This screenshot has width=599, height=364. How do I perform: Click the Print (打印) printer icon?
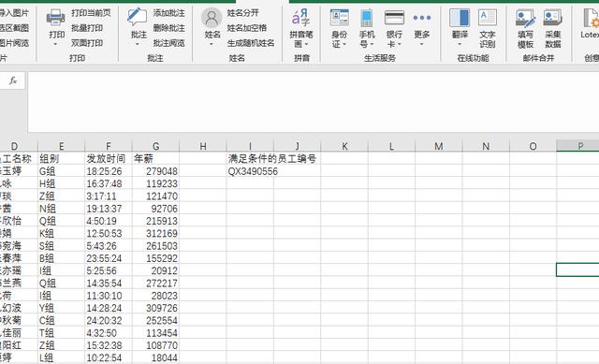pos(56,18)
